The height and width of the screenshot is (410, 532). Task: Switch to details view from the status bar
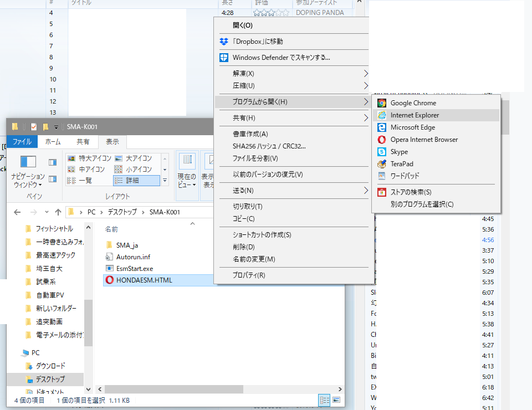(324, 400)
